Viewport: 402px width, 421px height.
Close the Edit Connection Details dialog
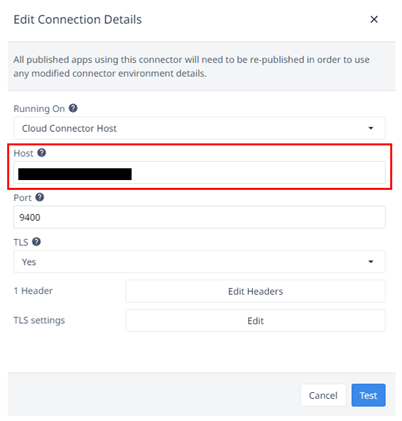tap(374, 19)
